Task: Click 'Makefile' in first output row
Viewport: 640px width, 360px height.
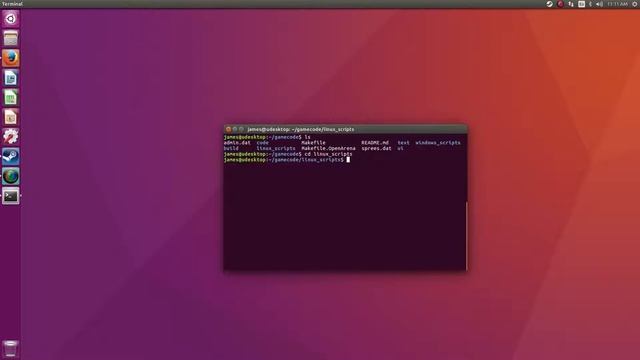Action: tap(313, 143)
